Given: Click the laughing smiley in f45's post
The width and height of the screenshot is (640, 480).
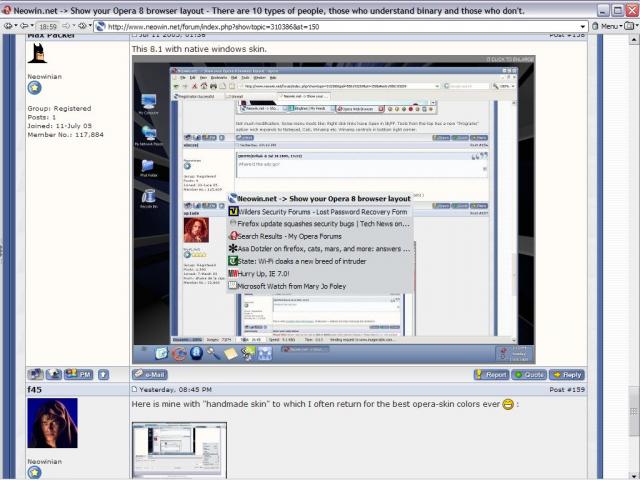Looking at the screenshot, I should click(x=508, y=404).
